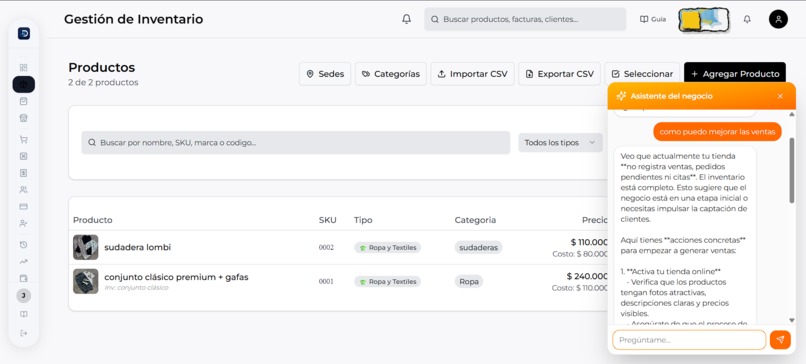Click Exportar CSV
Viewport: 806px width, 364px height.
tap(559, 74)
